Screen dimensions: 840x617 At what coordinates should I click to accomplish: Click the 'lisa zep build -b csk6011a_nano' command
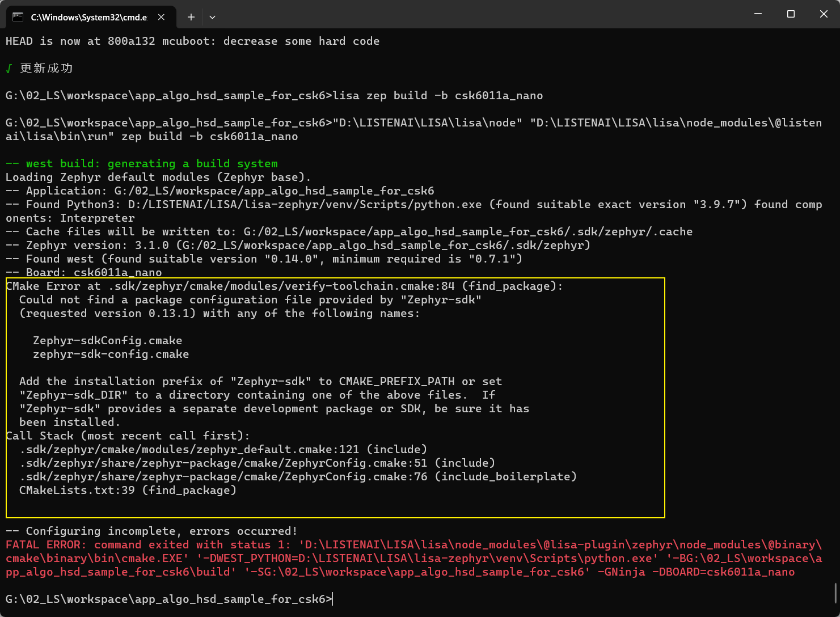(438, 95)
